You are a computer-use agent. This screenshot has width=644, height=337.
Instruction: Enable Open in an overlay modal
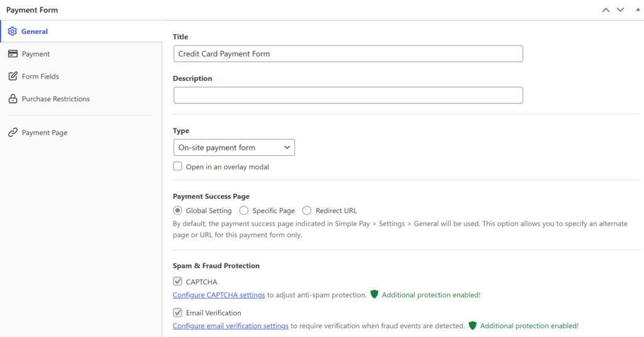click(178, 167)
